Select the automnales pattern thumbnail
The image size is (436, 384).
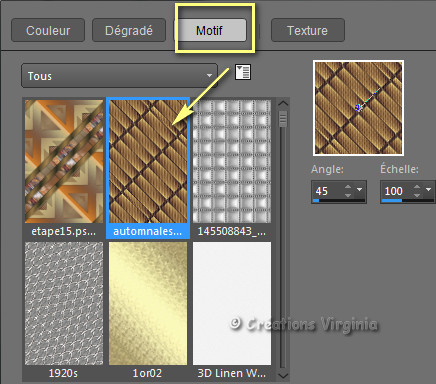[x=148, y=161]
